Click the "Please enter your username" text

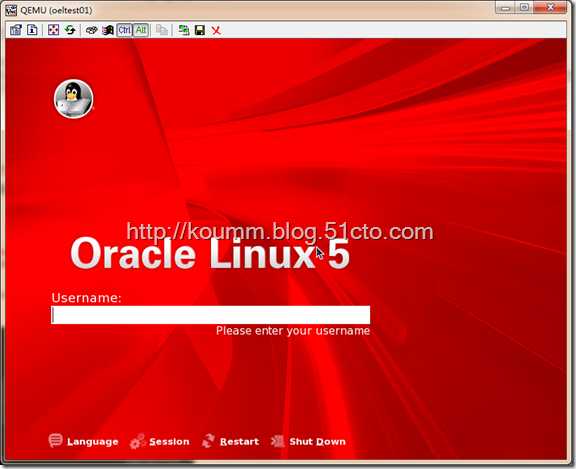(293, 331)
